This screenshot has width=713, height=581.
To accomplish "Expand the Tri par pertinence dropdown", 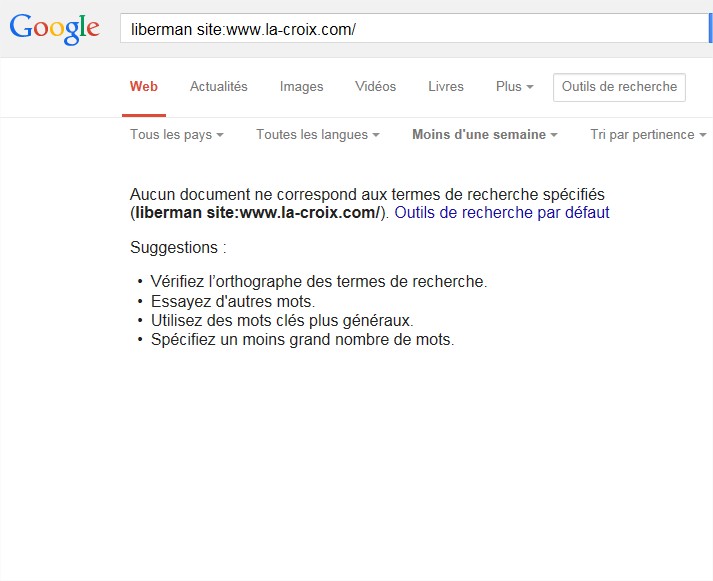I will (648, 135).
